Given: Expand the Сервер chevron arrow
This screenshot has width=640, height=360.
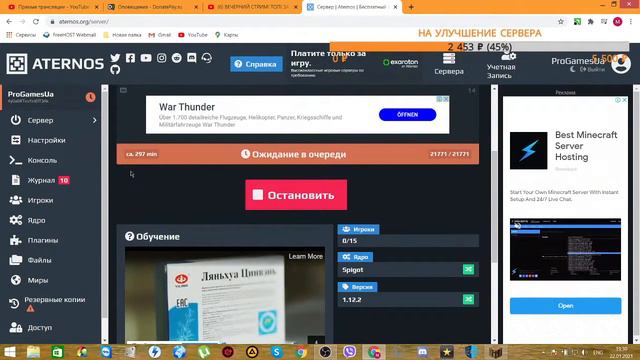Looking at the screenshot, I should coord(94,120).
